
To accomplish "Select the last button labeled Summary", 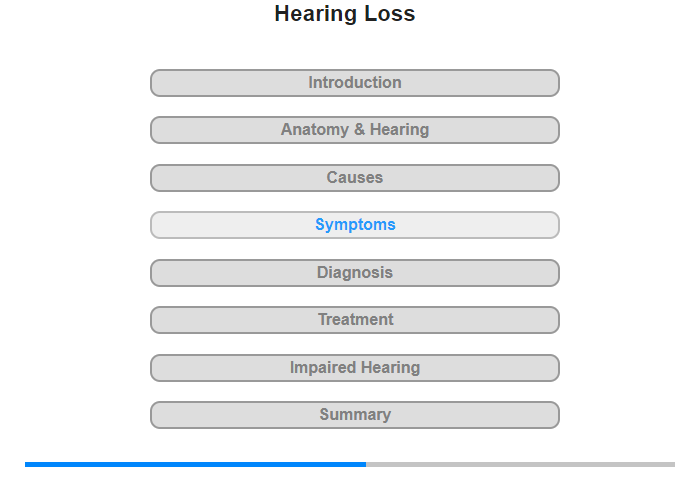I will pyautogui.click(x=355, y=415).
